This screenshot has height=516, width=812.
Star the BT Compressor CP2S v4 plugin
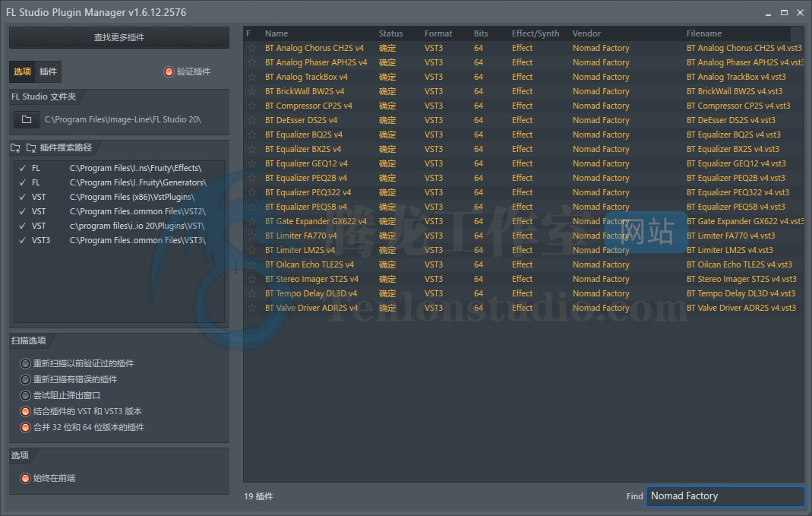(251, 106)
